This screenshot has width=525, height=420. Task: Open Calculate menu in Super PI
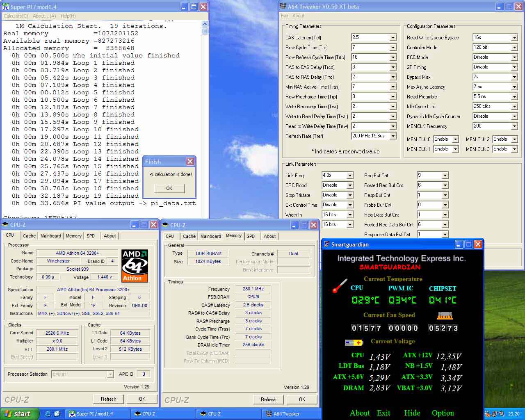coord(16,16)
